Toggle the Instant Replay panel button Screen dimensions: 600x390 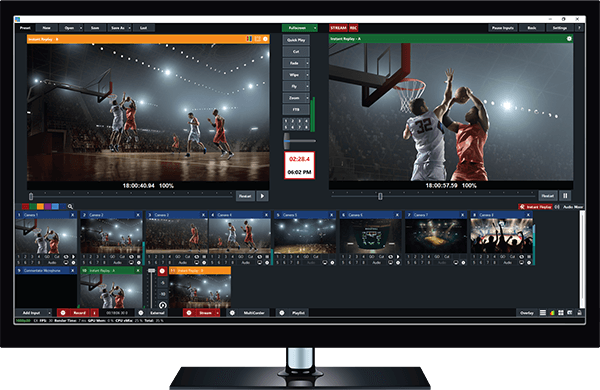click(x=535, y=207)
